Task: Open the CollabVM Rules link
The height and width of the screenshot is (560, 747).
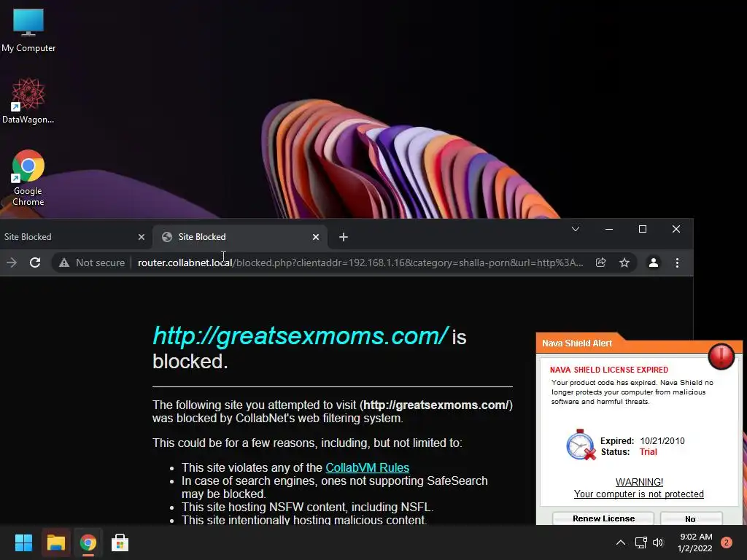Action: click(368, 467)
